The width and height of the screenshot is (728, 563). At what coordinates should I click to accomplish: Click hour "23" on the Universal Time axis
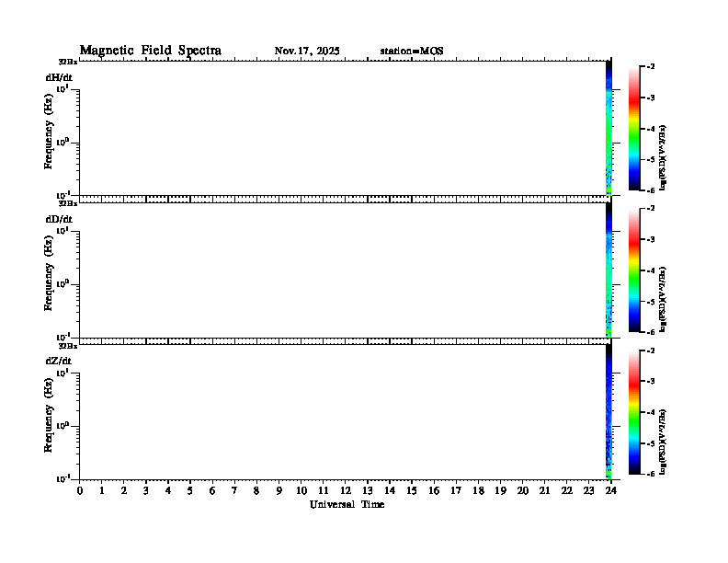click(x=588, y=491)
